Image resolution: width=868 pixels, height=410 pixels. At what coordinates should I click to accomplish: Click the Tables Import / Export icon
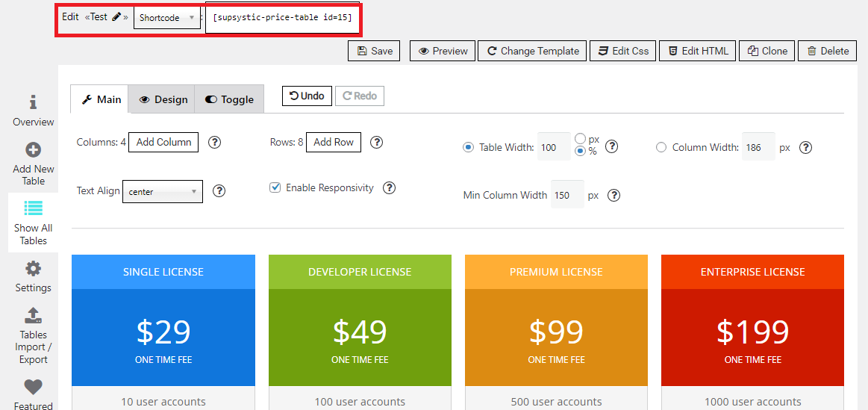(x=33, y=315)
